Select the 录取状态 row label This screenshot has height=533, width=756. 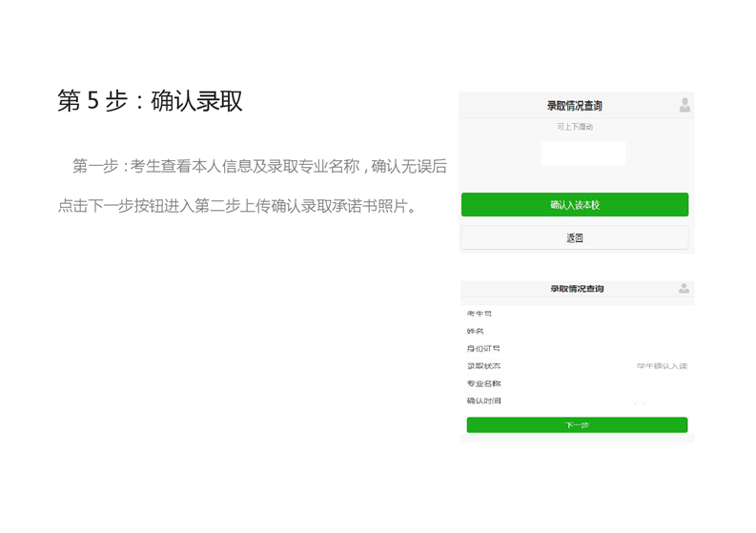[x=483, y=366]
